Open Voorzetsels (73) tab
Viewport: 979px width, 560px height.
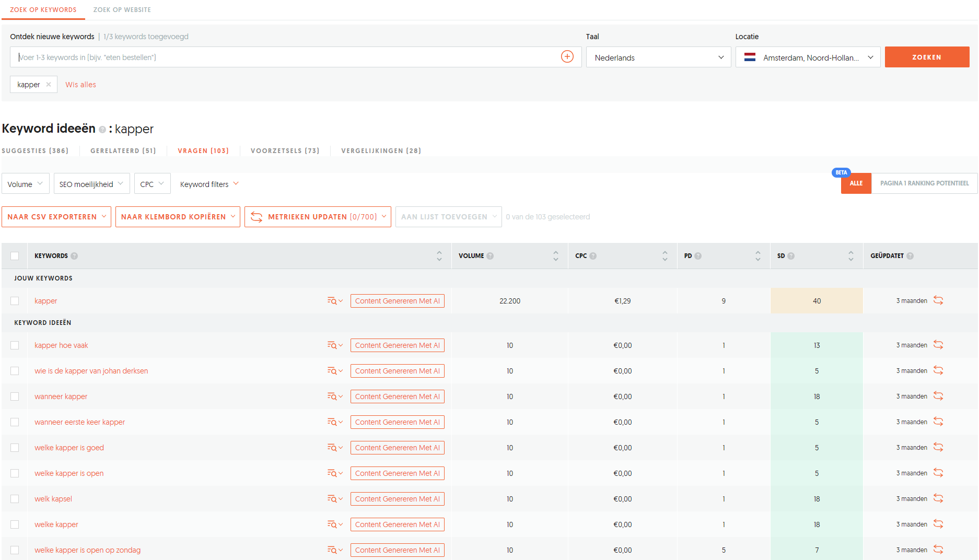285,150
